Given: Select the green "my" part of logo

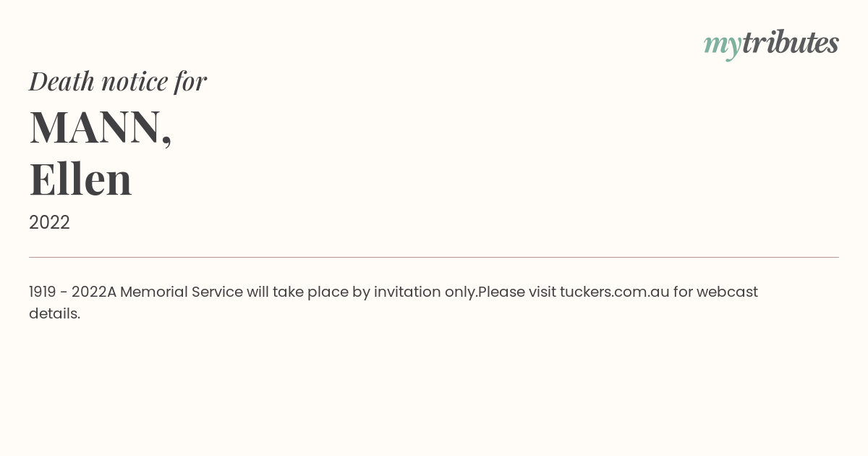Looking at the screenshot, I should pyautogui.click(x=723, y=46).
